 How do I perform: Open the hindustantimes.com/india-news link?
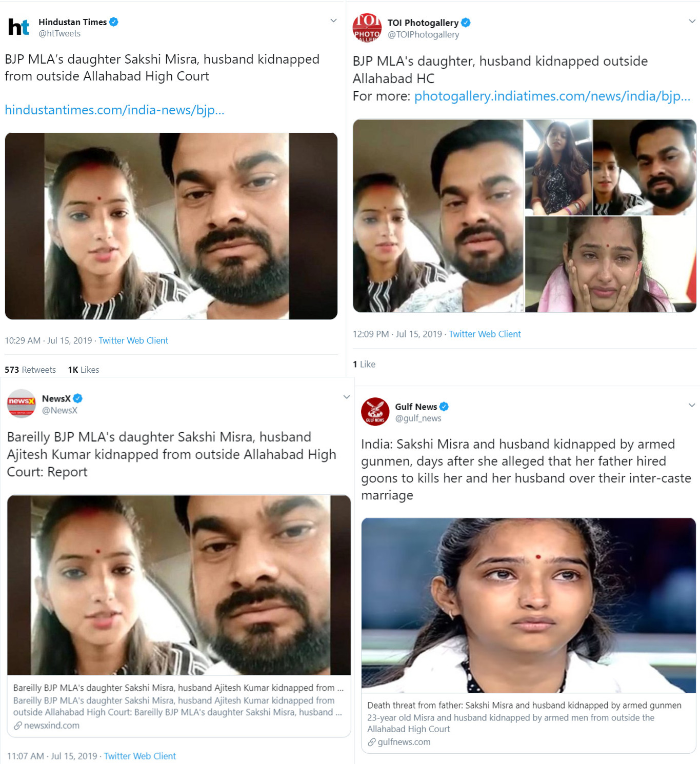pos(114,110)
